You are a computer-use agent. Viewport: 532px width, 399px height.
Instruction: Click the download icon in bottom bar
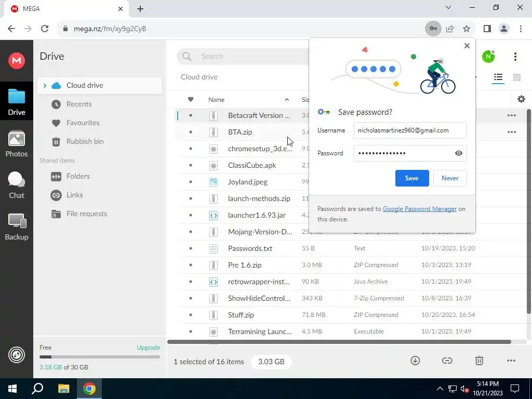tap(415, 361)
